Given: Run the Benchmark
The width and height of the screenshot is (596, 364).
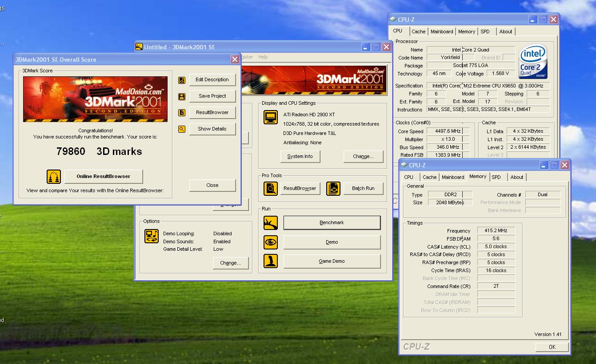Looking at the screenshot, I should tap(332, 223).
